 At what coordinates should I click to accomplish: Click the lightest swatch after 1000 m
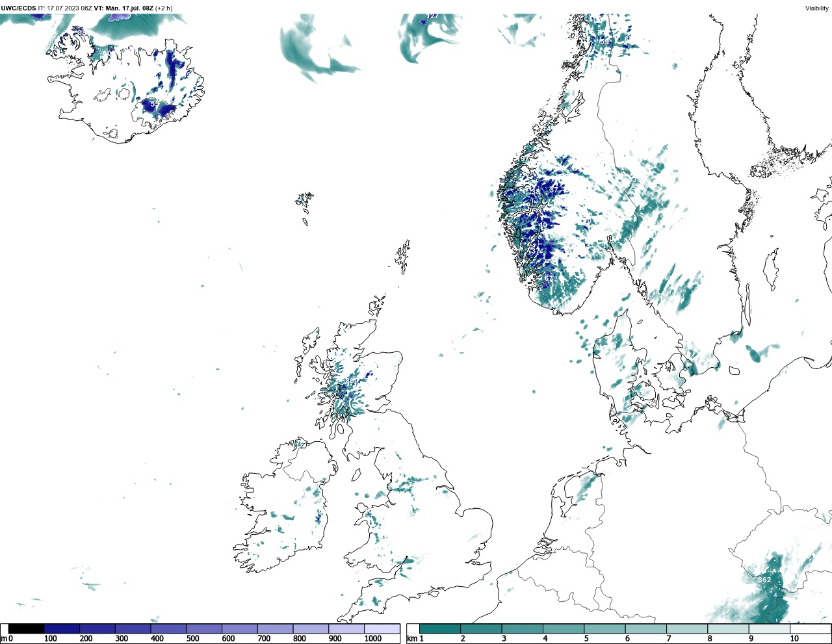[x=382, y=628]
